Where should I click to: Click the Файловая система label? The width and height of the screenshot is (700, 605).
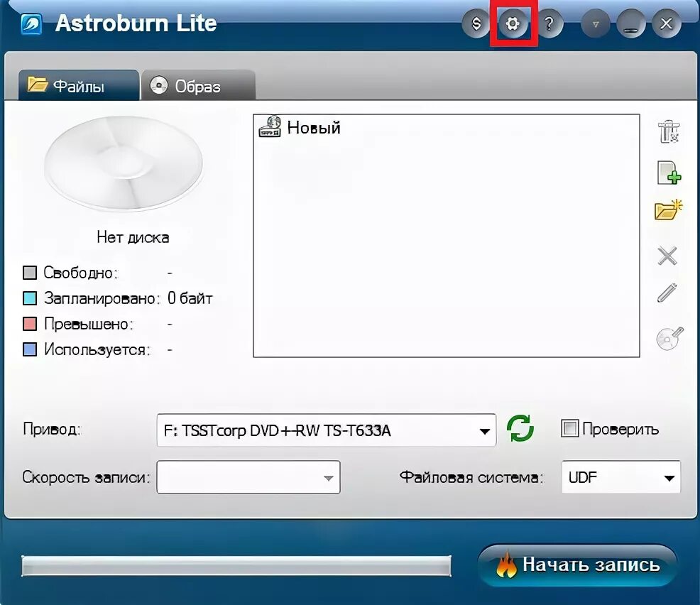[x=471, y=477]
